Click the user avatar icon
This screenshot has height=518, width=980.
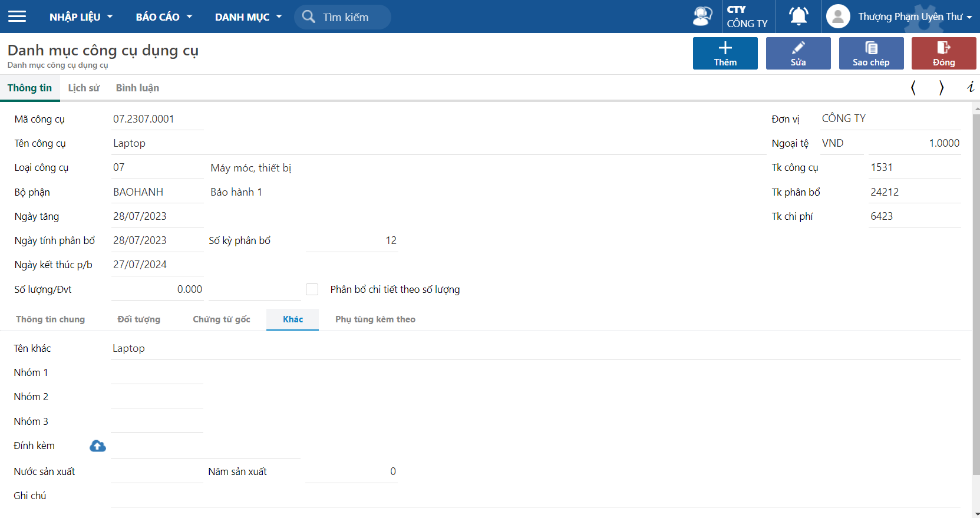838,17
